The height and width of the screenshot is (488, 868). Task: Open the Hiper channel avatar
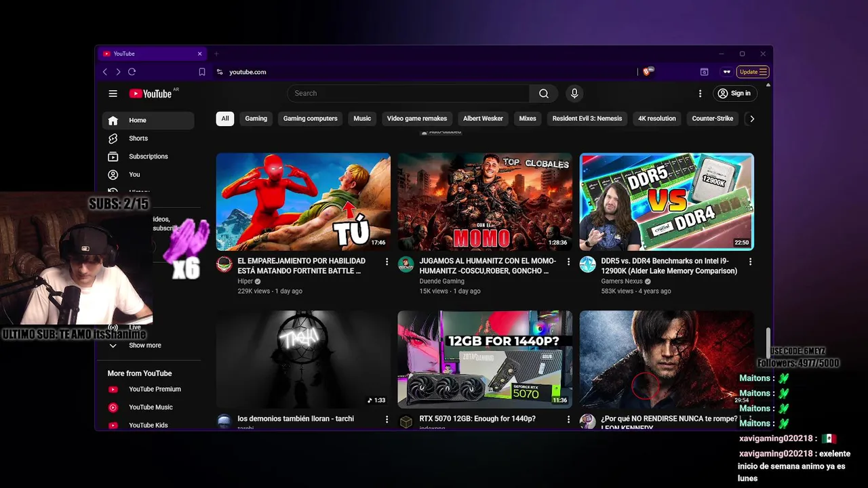click(224, 264)
